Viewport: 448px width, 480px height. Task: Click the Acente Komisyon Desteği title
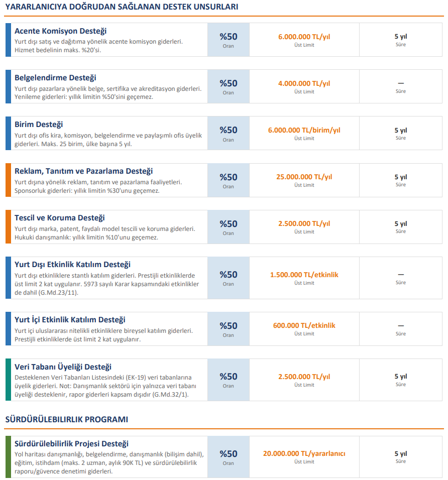[60, 31]
